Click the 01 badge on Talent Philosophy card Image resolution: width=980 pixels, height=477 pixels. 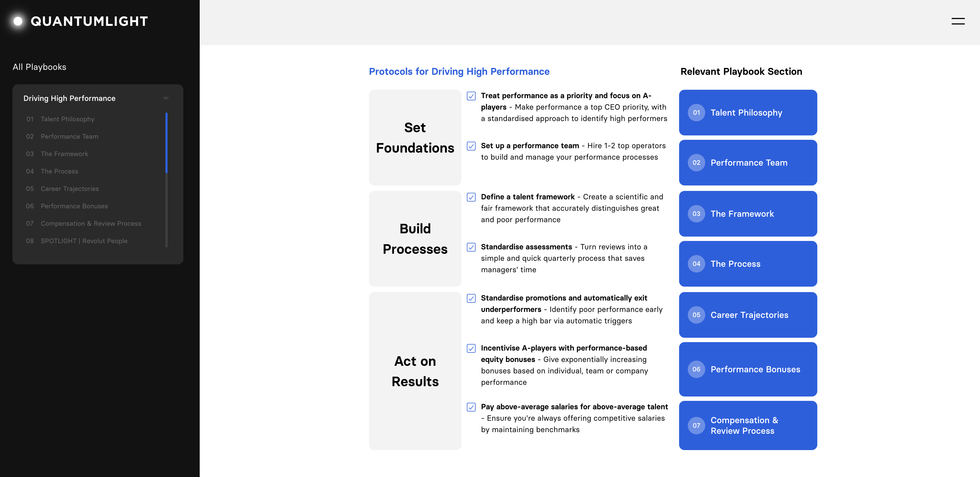696,113
